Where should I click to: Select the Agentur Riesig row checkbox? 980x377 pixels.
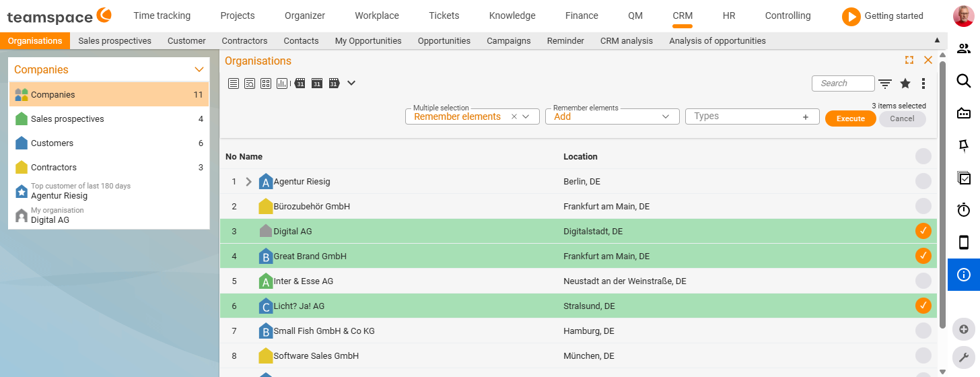[923, 181]
